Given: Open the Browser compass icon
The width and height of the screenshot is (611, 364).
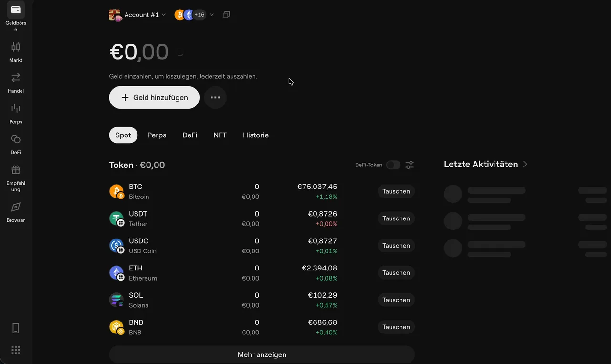Looking at the screenshot, I should [16, 207].
